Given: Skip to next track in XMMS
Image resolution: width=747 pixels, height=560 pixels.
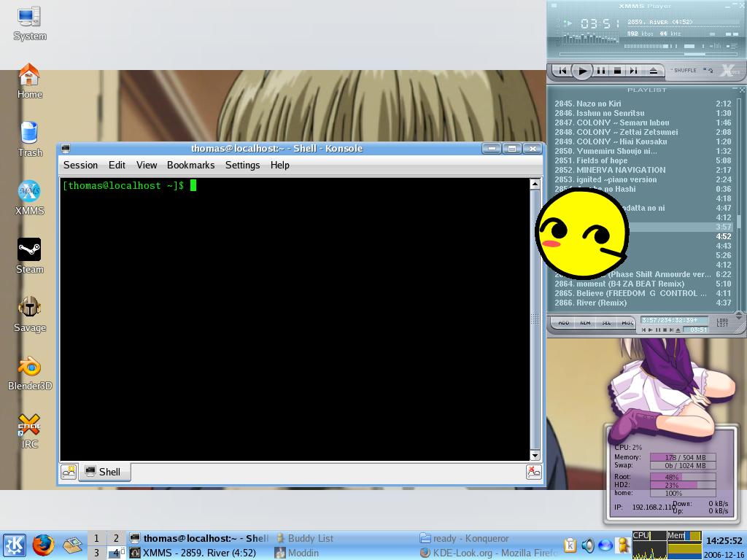Looking at the screenshot, I should pyautogui.click(x=633, y=71).
